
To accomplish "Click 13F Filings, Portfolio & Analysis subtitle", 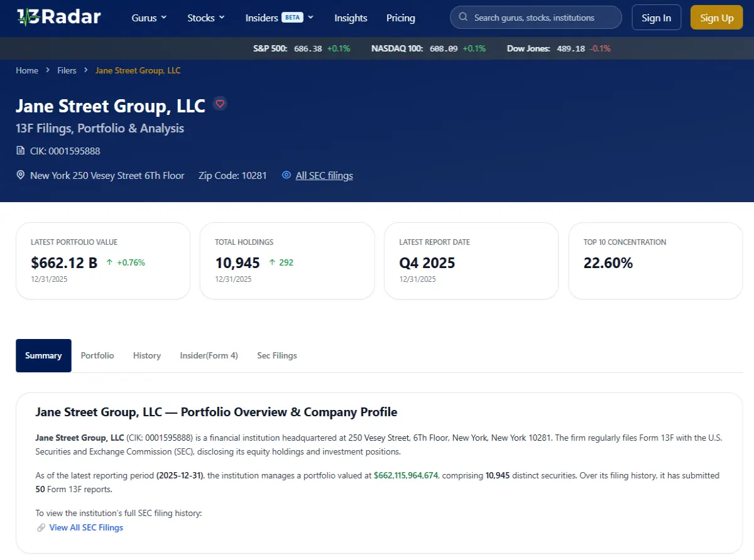I will click(100, 128).
